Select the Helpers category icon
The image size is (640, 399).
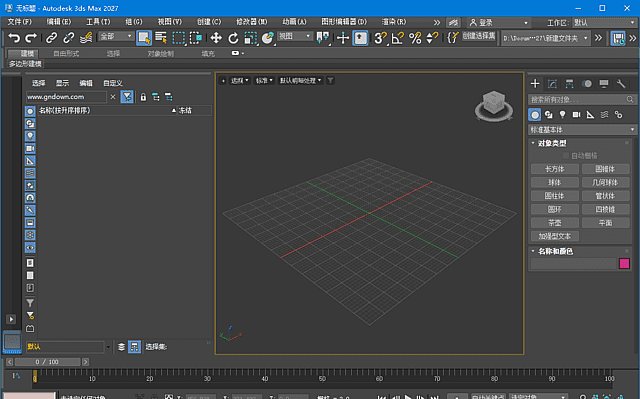tap(590, 115)
